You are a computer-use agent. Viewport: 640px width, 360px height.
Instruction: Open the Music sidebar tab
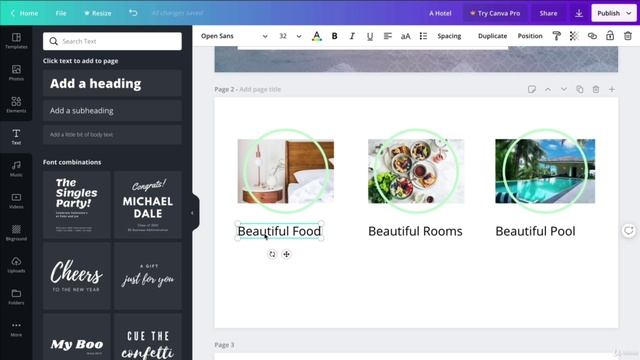(16, 169)
